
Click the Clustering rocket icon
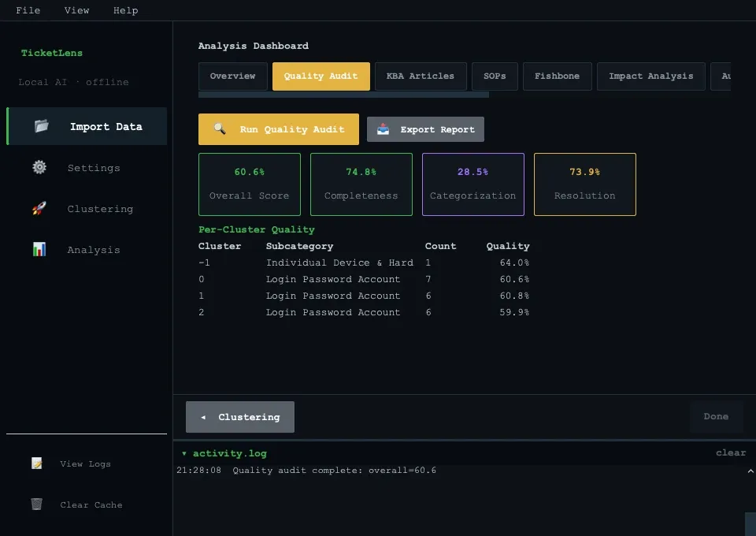(x=39, y=208)
